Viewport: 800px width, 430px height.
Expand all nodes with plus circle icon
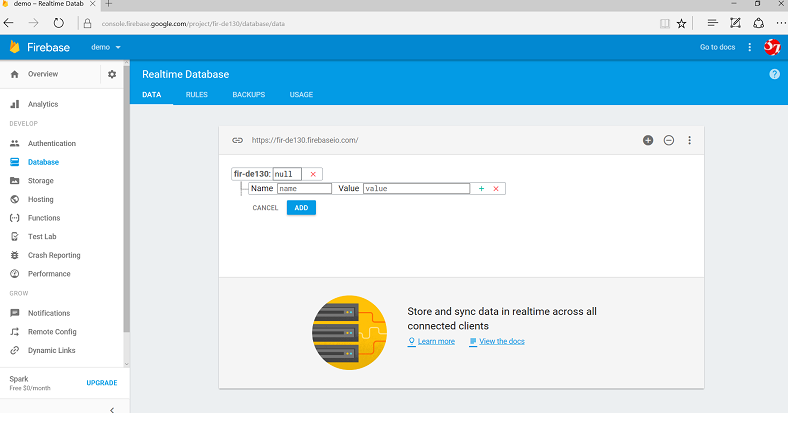(648, 140)
